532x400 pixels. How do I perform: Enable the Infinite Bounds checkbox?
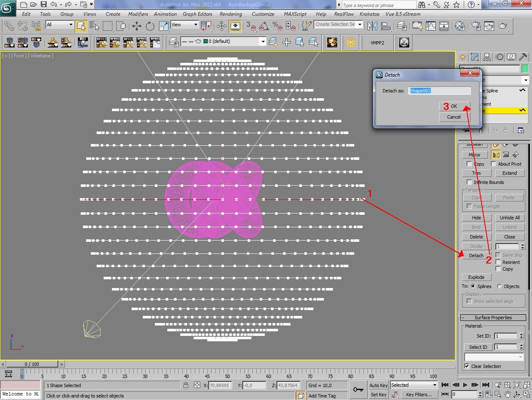pos(469,182)
